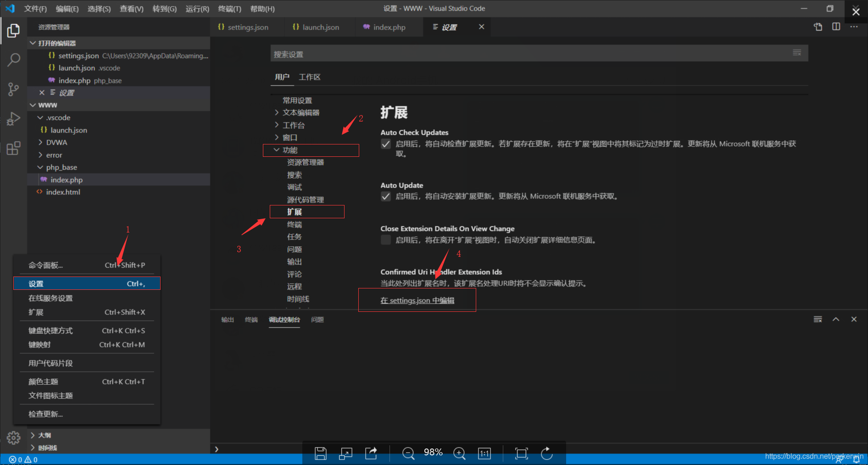Click the VS Code logo icon in title bar
868x465 pixels.
[10, 8]
